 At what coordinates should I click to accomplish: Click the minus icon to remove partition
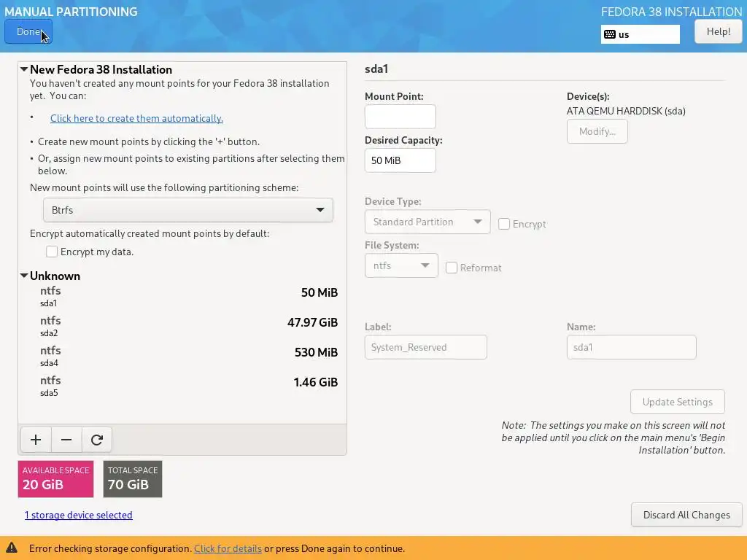point(66,440)
